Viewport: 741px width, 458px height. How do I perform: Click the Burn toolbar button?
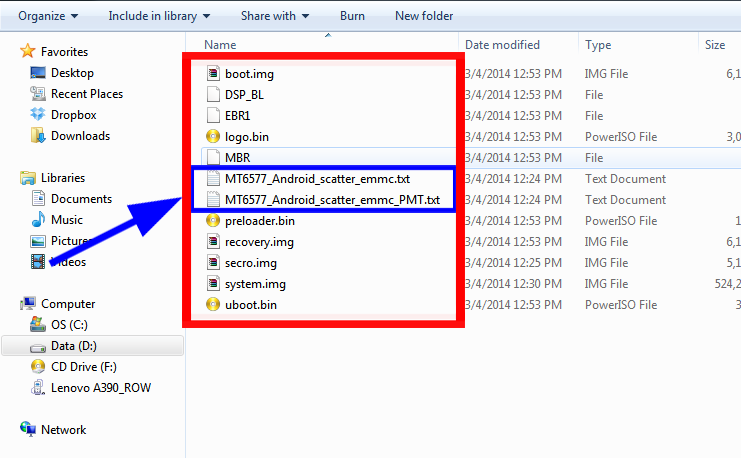[x=353, y=16]
